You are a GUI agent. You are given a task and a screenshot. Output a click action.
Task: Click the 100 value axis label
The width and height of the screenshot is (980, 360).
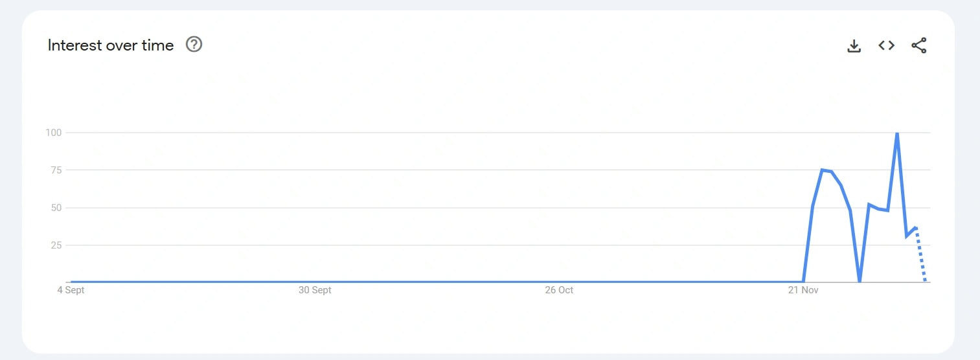[x=52, y=133]
